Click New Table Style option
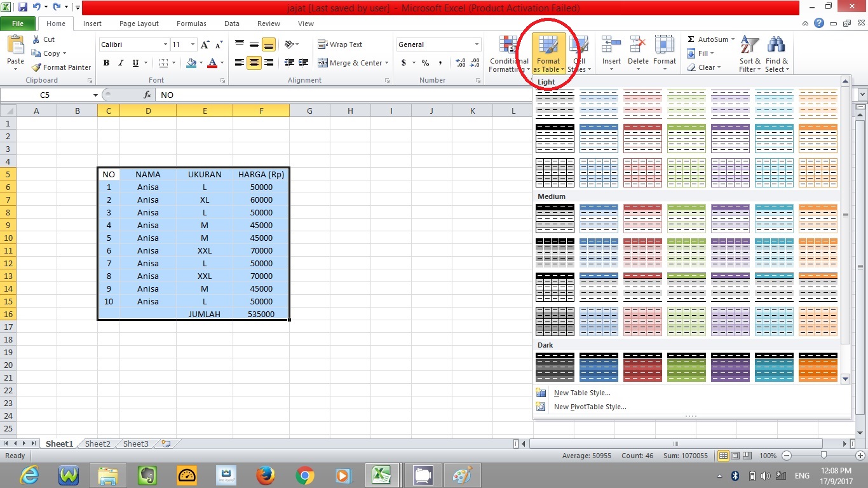 point(581,393)
